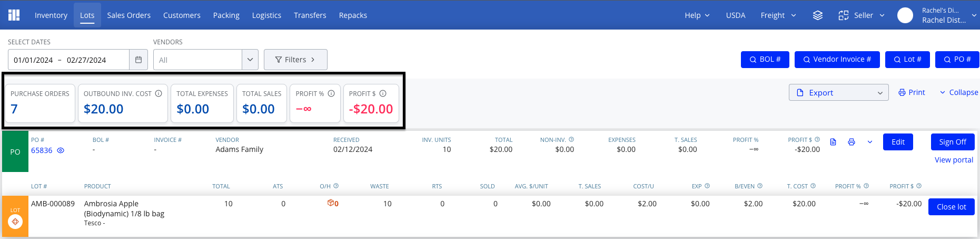Click the Profit % info icon in summary
Image resolution: width=980 pixels, height=239 pixels.
tap(331, 93)
